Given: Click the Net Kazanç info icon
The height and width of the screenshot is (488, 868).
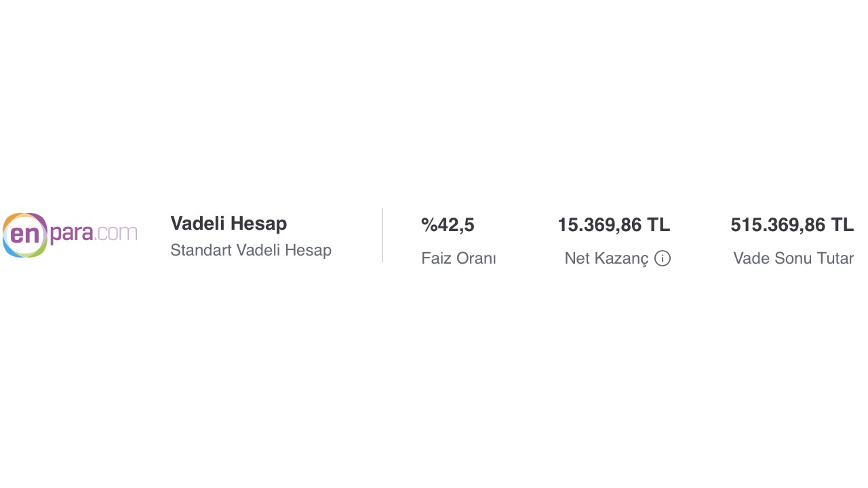Looking at the screenshot, I should click(x=663, y=258).
